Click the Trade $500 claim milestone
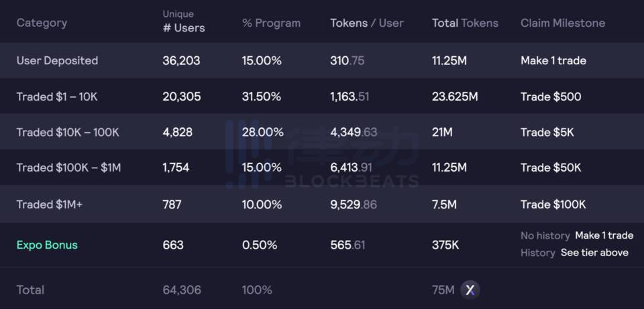Image resolution: width=644 pixels, height=309 pixels. click(x=551, y=97)
